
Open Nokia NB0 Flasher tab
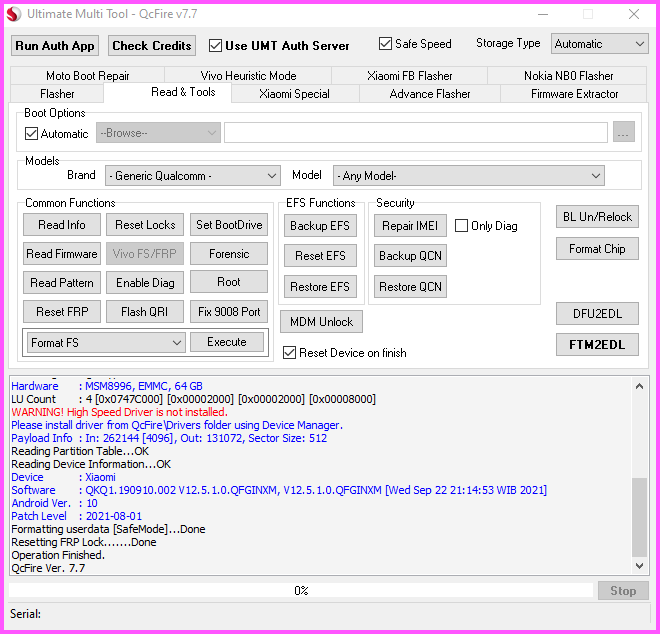pyautogui.click(x=568, y=76)
